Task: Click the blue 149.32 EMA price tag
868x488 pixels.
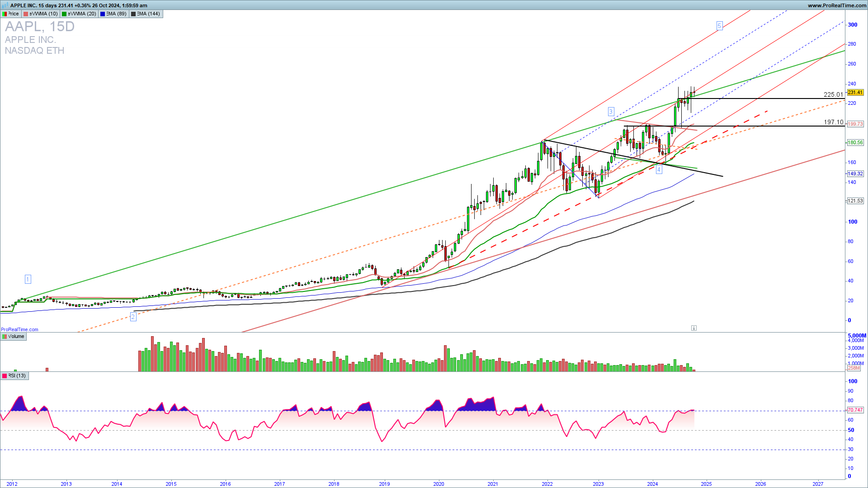Action: [x=855, y=174]
